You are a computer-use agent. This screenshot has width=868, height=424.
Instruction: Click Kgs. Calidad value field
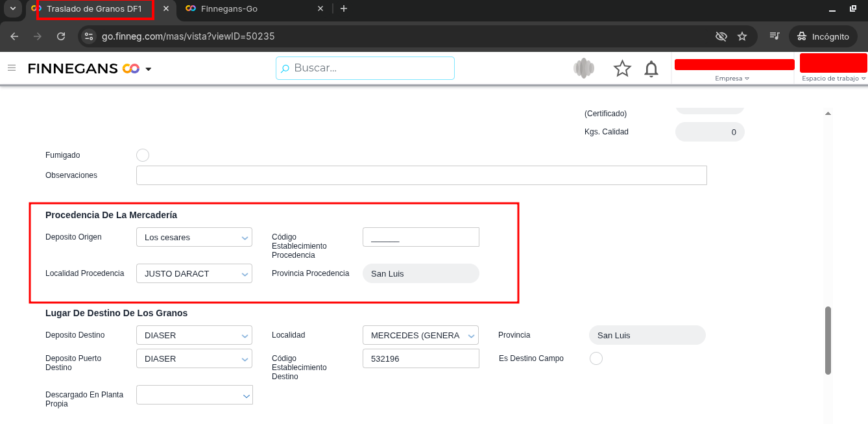point(710,132)
